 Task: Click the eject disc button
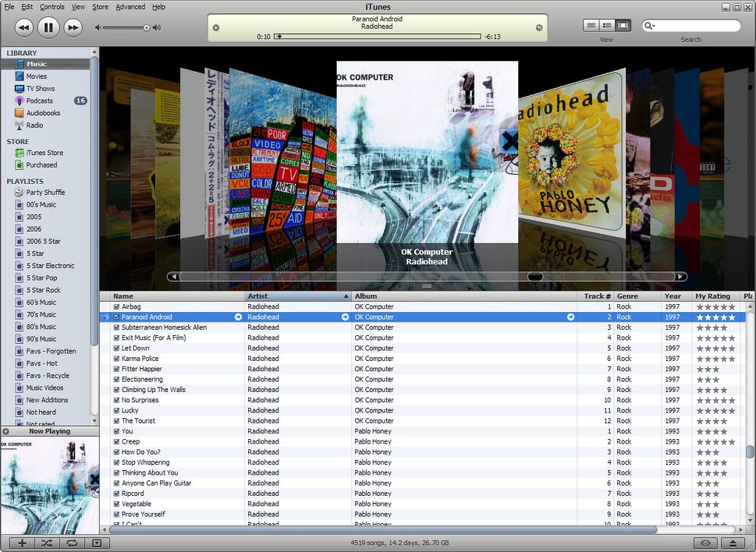click(x=733, y=543)
